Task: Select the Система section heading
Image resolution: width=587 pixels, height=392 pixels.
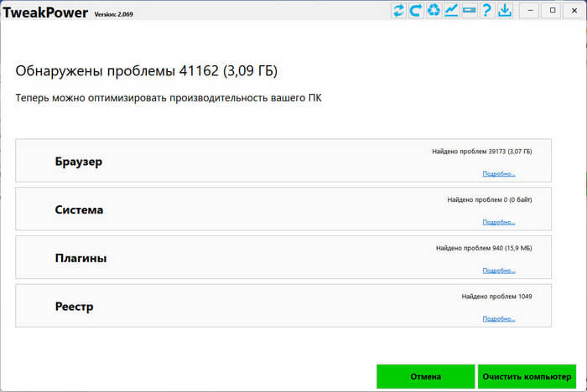Action: click(79, 209)
